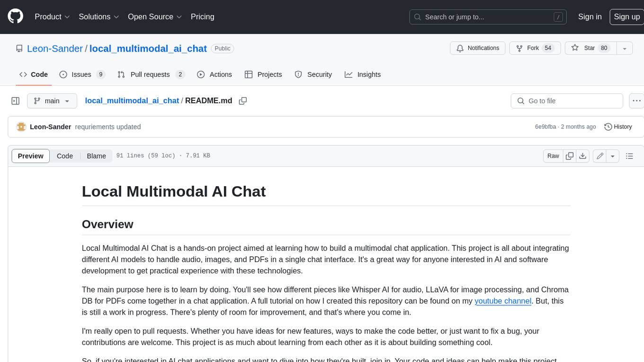The image size is (644, 362).
Task: Expand the Star lists dropdown arrow
Action: click(625, 48)
